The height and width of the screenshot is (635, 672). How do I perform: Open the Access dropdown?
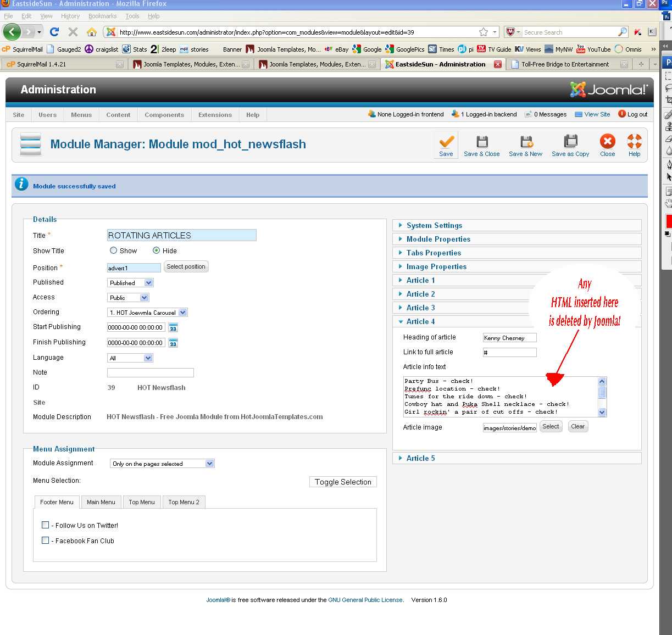point(128,298)
